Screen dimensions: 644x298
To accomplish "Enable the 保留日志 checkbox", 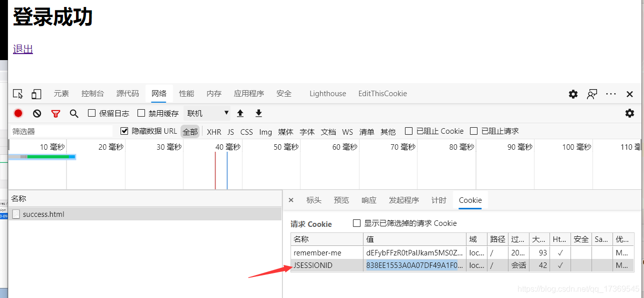I will tap(91, 113).
